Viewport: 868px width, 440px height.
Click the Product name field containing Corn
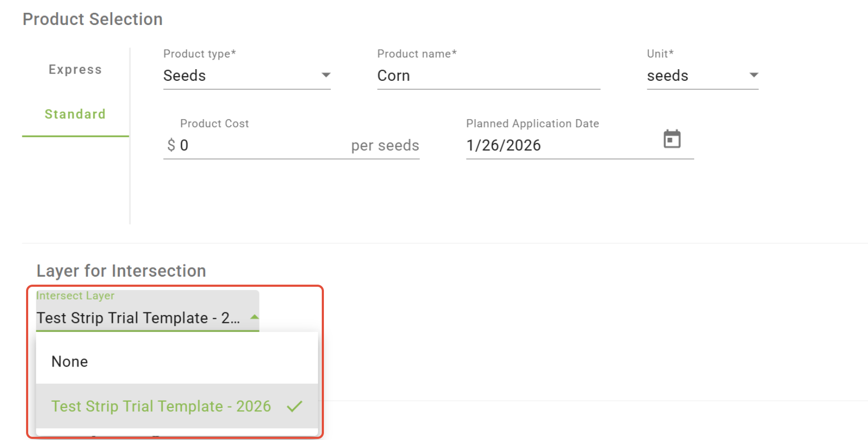pyautogui.click(x=488, y=76)
